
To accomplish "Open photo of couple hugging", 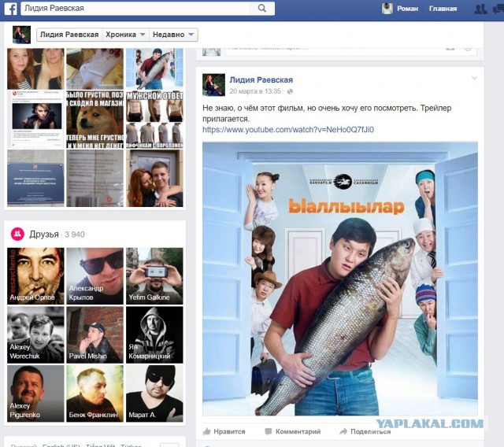I will pyautogui.click(x=154, y=179).
